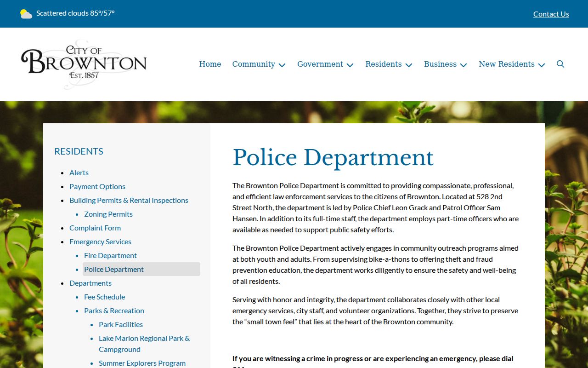This screenshot has height=368, width=588.
Task: Expand the Business menu chevron
Action: coord(464,65)
